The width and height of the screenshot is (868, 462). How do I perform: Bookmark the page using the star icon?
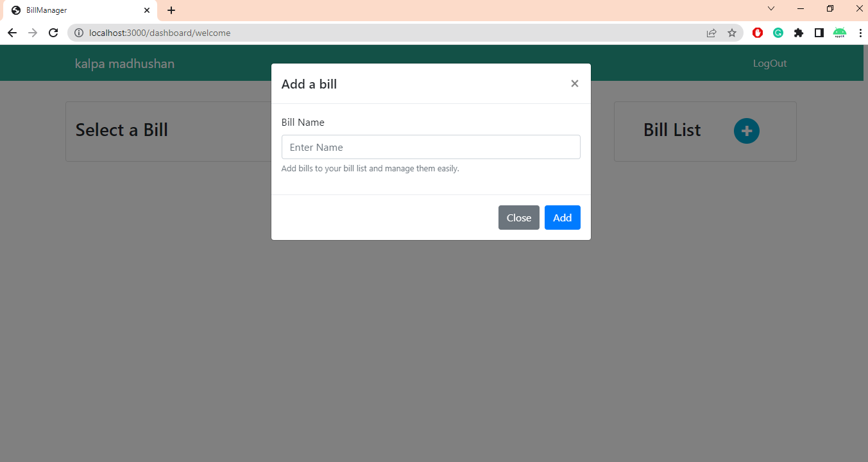click(x=732, y=33)
